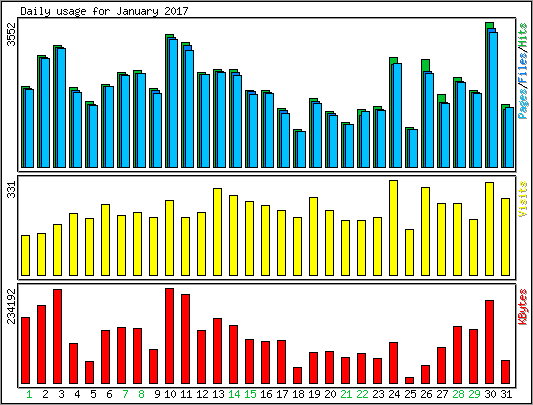Image resolution: width=533 pixels, height=405 pixels.
Task: Select the yellow visits bar for day 24
Action: [393, 228]
